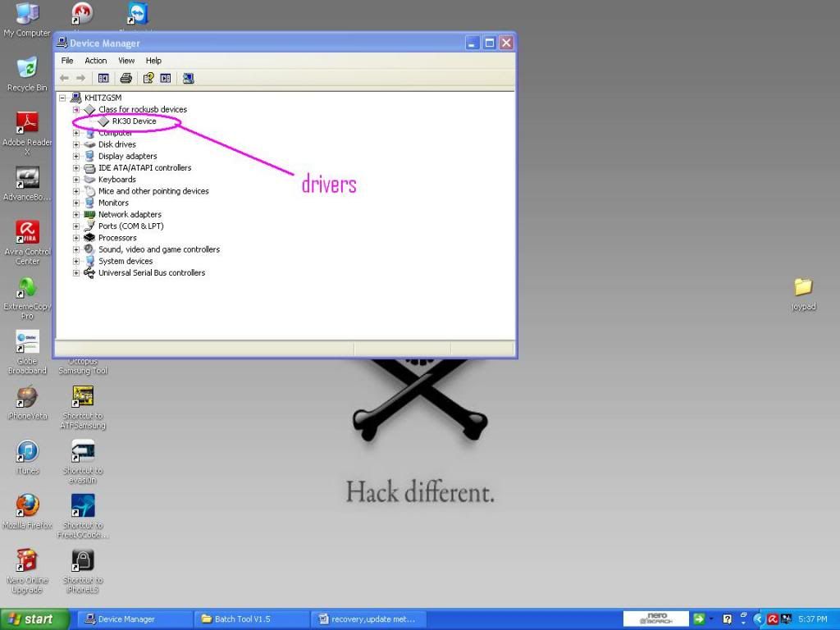The width and height of the screenshot is (840, 630).
Task: Select the Recycle Bin desktop icon
Action: pos(27,74)
